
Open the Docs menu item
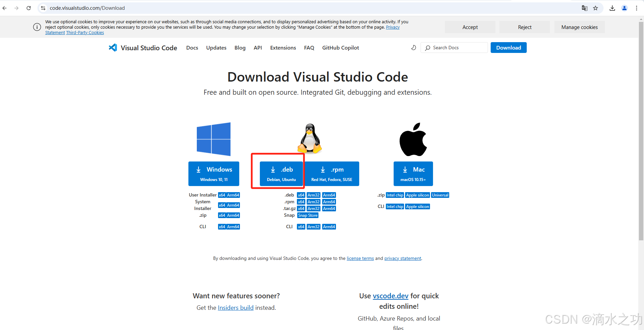click(x=192, y=48)
